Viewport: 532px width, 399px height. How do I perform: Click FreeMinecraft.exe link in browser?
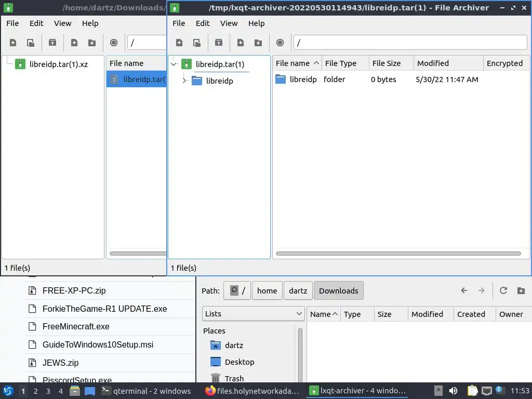tap(76, 326)
